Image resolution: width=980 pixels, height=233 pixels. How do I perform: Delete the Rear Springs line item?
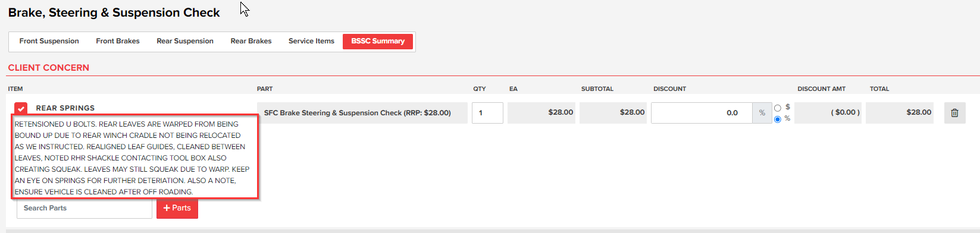(x=954, y=113)
